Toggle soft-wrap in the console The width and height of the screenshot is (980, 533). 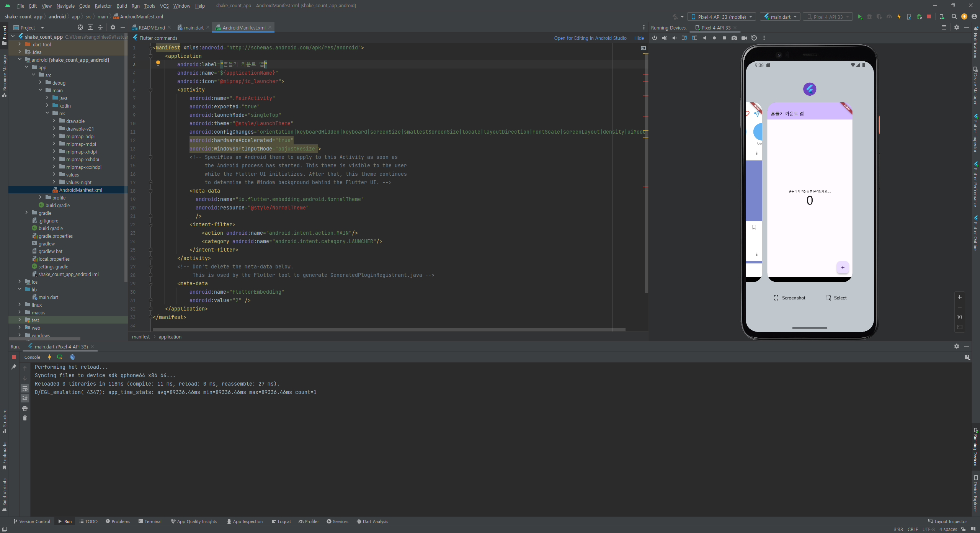pyautogui.click(x=25, y=388)
